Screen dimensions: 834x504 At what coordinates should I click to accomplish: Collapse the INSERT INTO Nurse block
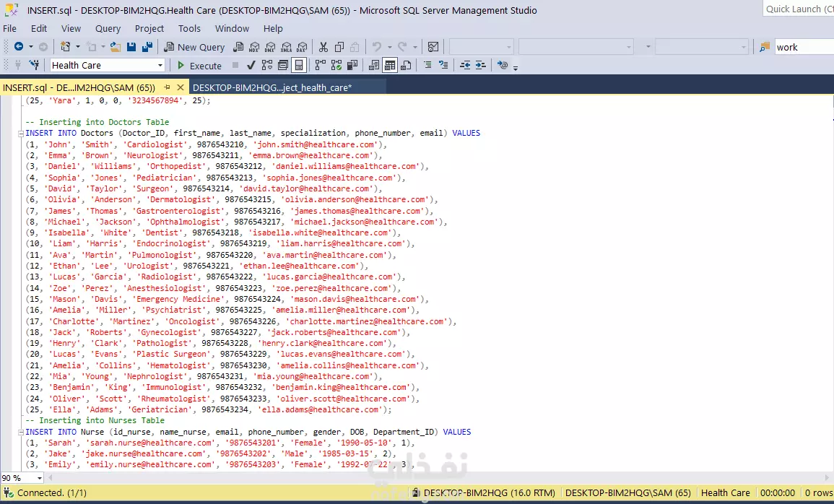pyautogui.click(x=21, y=433)
